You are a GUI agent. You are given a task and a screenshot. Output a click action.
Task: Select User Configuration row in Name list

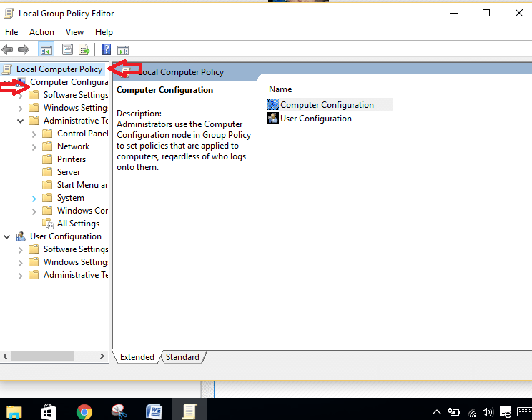(x=330, y=119)
